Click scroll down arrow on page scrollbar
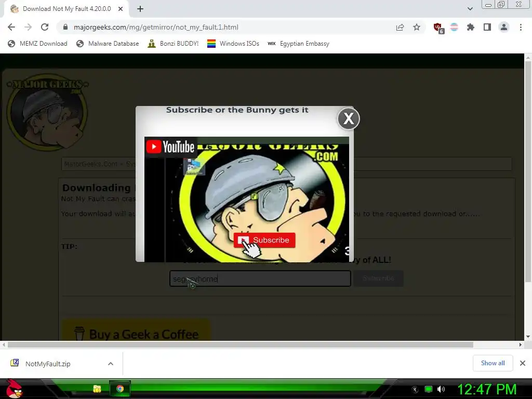This screenshot has height=399, width=532. [528, 337]
